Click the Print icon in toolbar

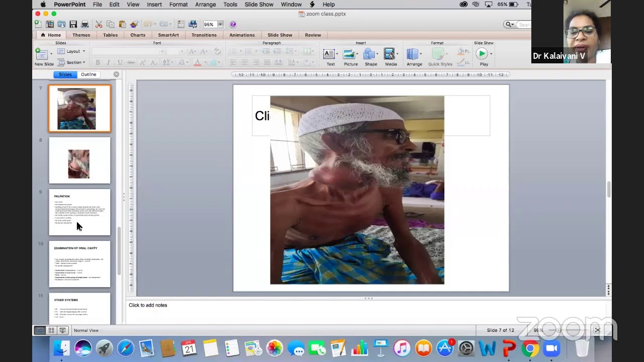[x=85, y=24]
